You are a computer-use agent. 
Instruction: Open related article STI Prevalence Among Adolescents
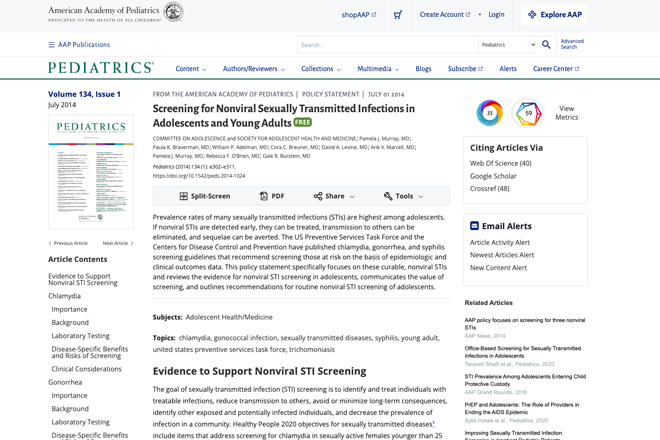(525, 380)
